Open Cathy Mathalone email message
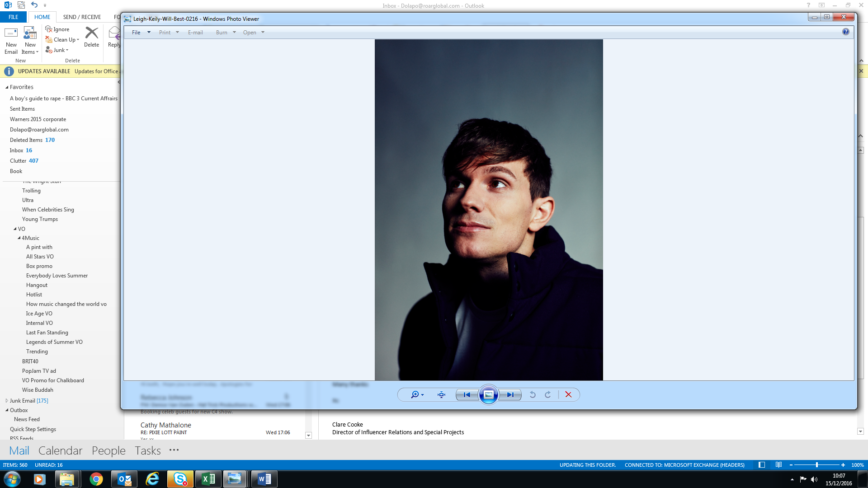The image size is (868, 488). 215,429
